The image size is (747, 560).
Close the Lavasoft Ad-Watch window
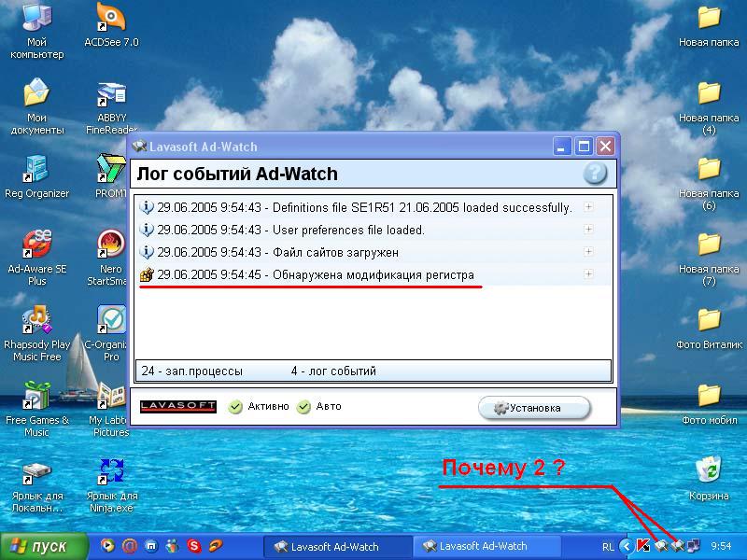605,147
